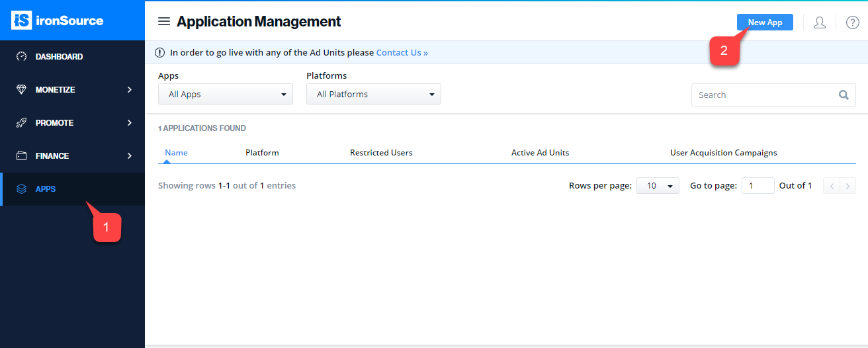Click the Dashboard gauge icon
868x348 pixels.
click(22, 57)
